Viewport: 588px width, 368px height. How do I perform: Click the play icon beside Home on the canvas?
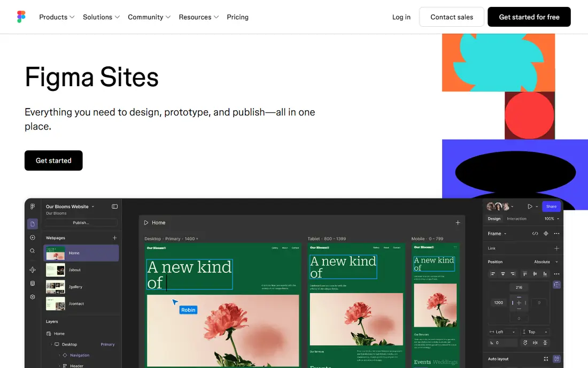pyautogui.click(x=146, y=223)
